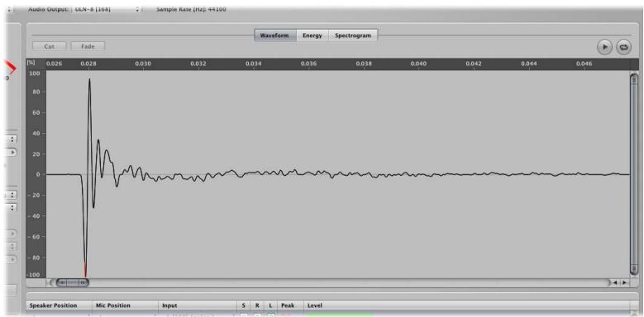Toggle loop playback button
The height and width of the screenshot is (317, 644).
[x=623, y=47]
